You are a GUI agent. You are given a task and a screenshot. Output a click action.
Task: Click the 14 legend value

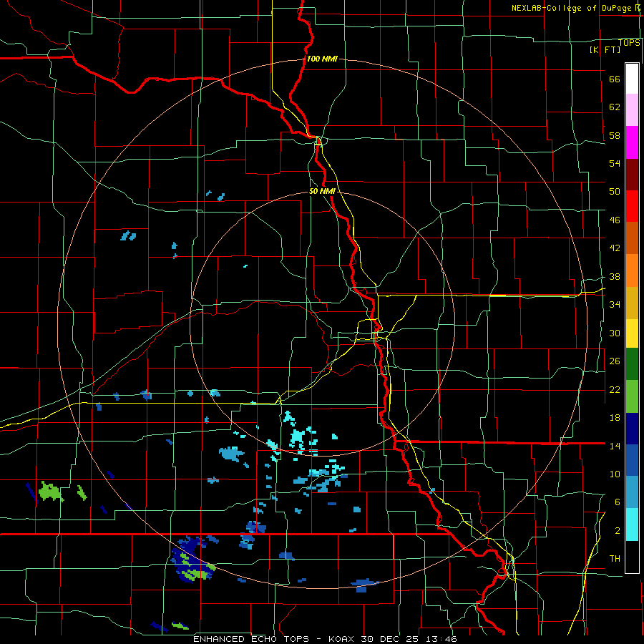click(615, 446)
